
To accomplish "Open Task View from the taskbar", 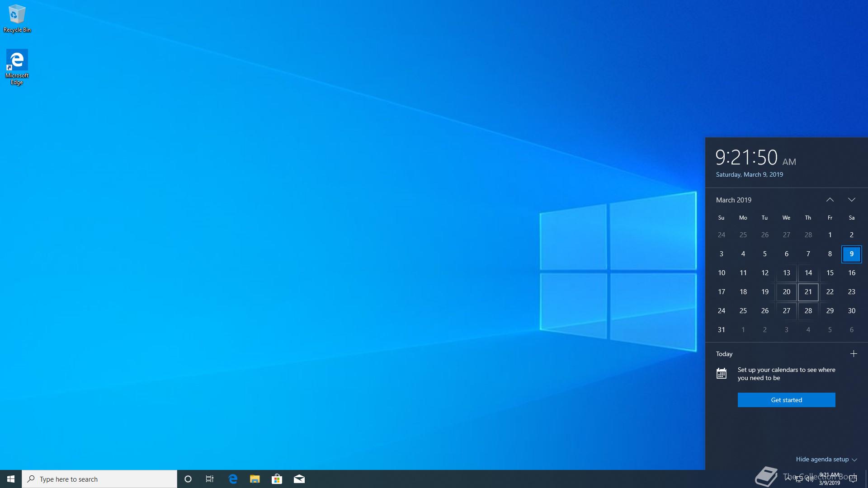I will [210, 479].
